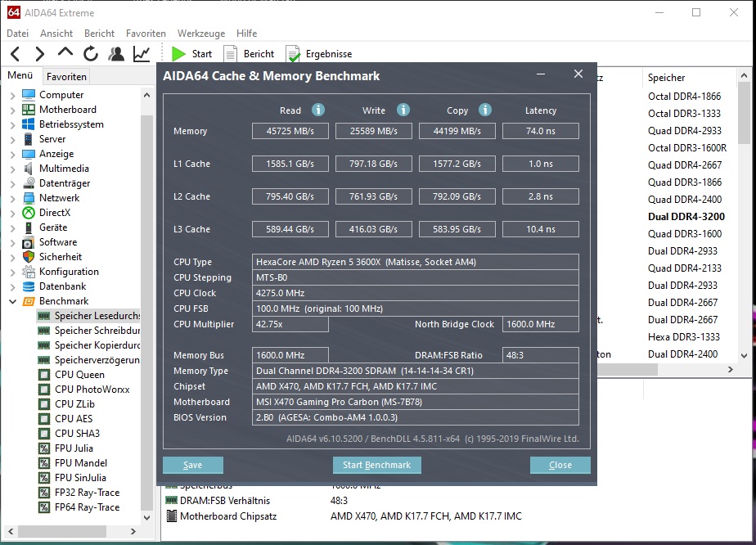756x545 pixels.
Task: Click the Bericht document icon in toolbar
Action: [231, 53]
